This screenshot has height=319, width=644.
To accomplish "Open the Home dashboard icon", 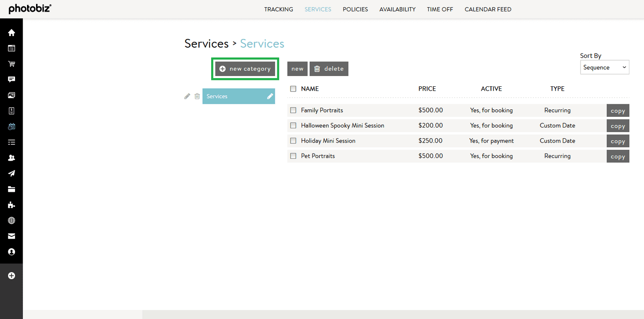I will [x=12, y=32].
